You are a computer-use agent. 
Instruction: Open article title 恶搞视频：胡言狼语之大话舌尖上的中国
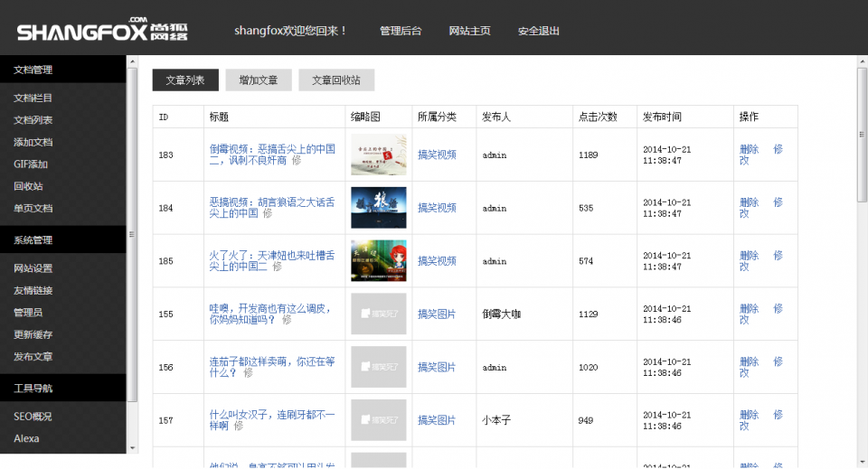pyautogui.click(x=272, y=208)
